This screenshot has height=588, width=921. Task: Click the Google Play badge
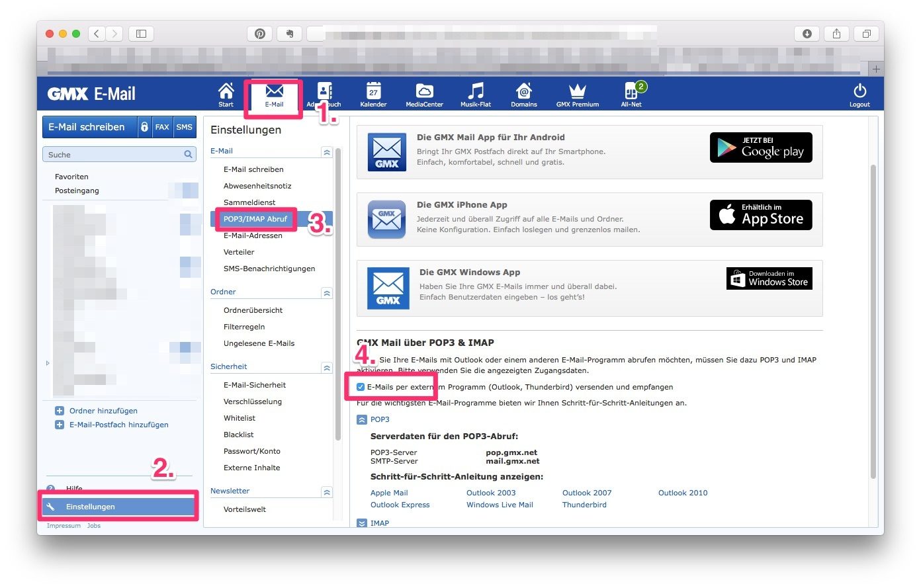[761, 147]
